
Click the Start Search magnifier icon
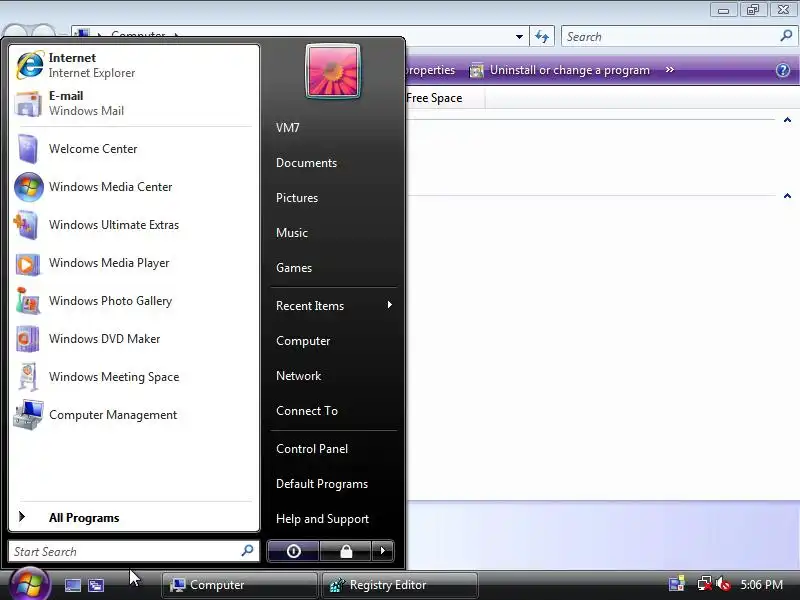[x=247, y=551]
